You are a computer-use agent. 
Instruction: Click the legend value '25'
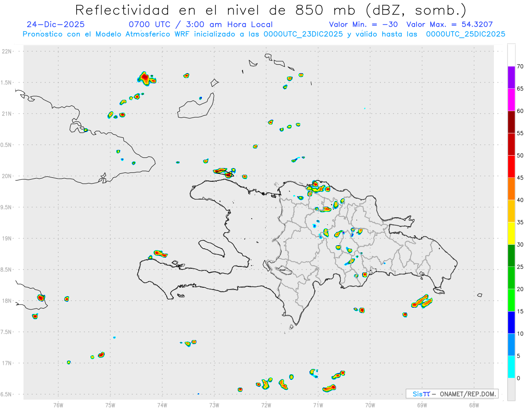(520, 267)
